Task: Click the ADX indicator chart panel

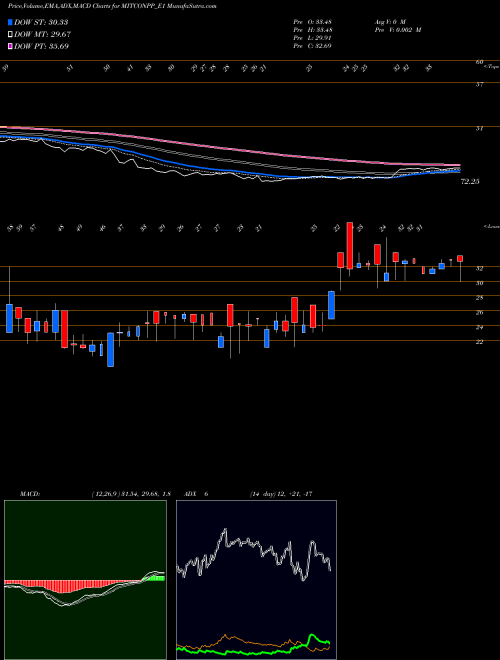Action: coord(256,580)
